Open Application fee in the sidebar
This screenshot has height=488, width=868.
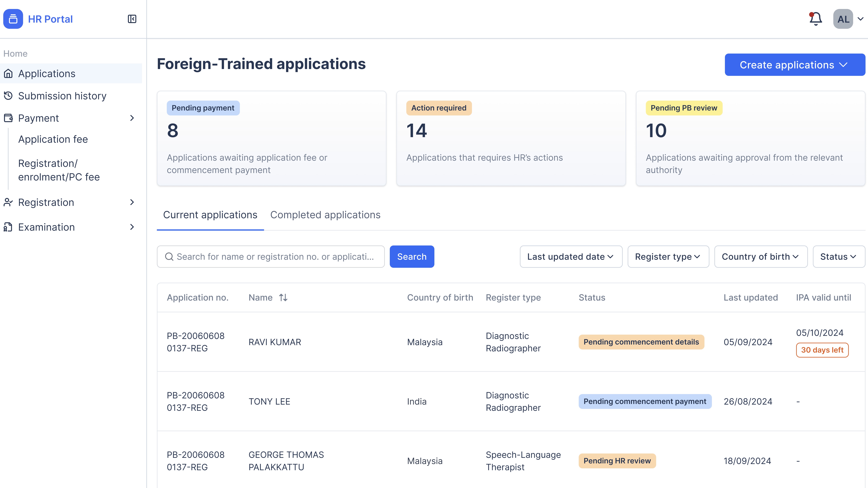(53, 139)
